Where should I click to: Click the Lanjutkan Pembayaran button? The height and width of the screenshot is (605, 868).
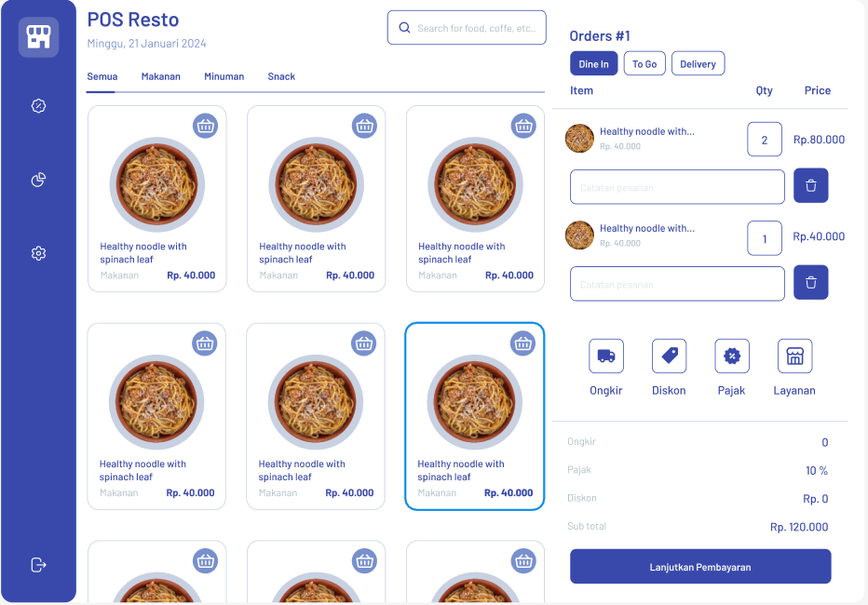click(700, 567)
